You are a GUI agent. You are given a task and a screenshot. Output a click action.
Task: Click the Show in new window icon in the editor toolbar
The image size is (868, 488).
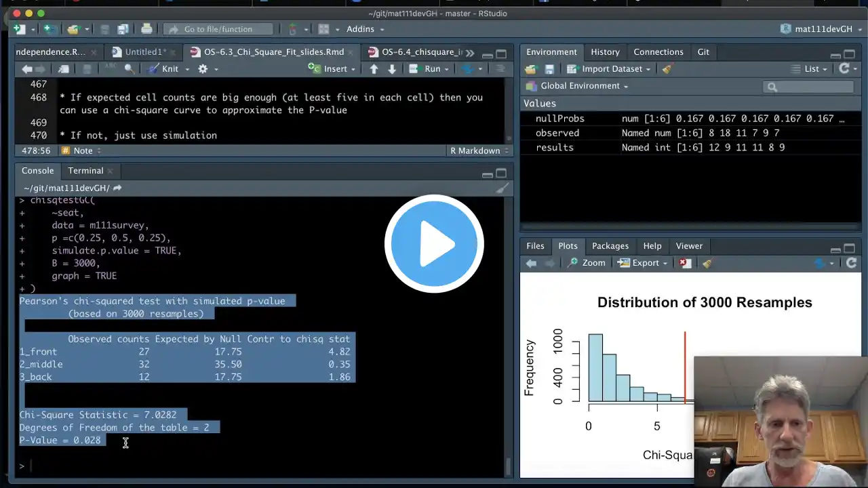(63, 68)
